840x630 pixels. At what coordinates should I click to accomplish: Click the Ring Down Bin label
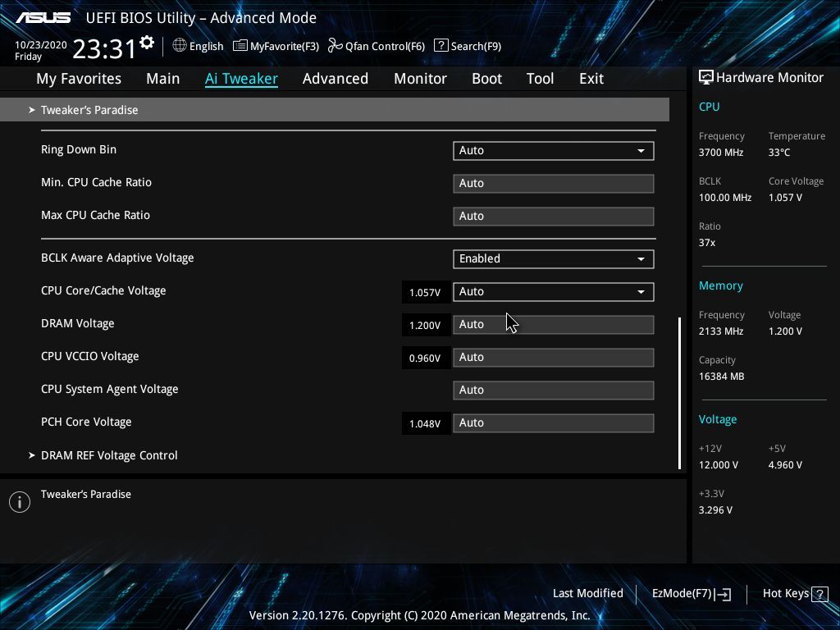tap(79, 149)
